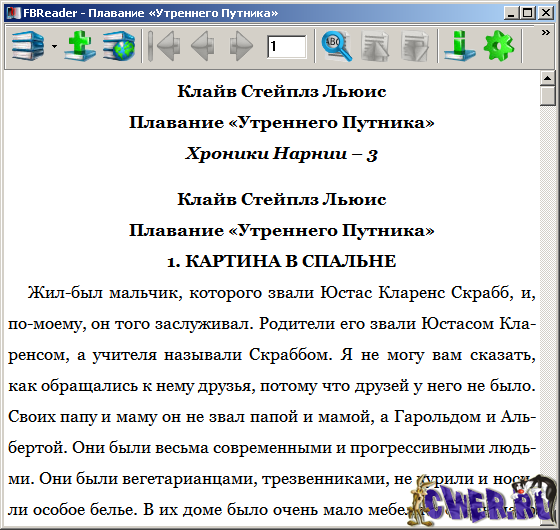Click the forward navigation arrow
The height and width of the screenshot is (530, 560).
tap(241, 46)
